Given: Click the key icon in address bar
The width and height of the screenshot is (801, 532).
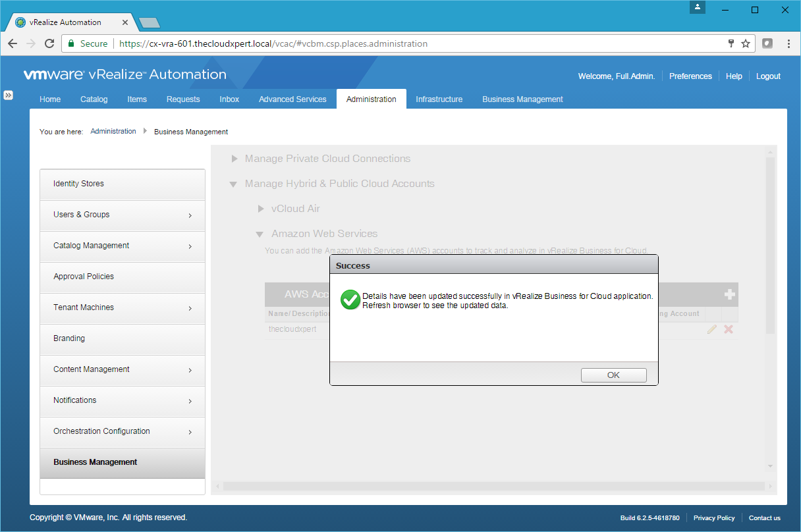Looking at the screenshot, I should (731, 43).
